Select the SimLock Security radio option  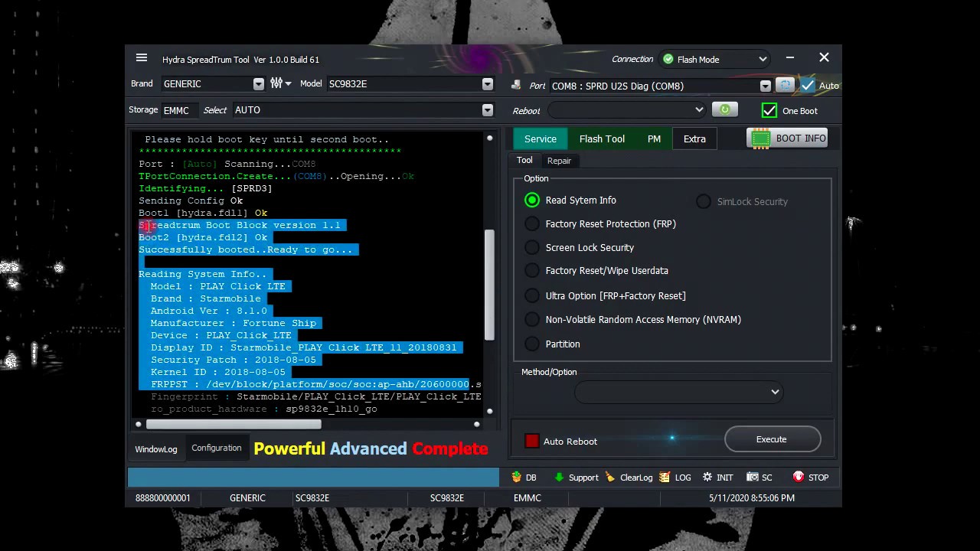[x=704, y=201]
